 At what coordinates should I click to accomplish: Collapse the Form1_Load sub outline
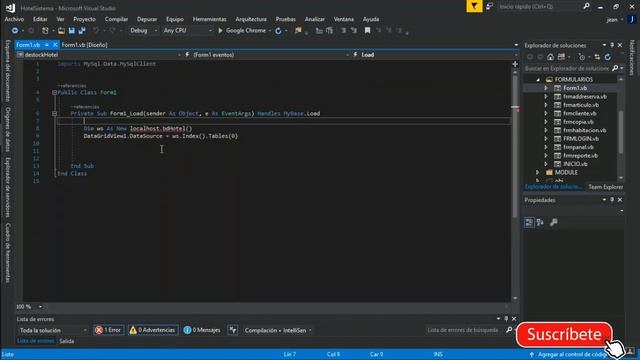54,113
